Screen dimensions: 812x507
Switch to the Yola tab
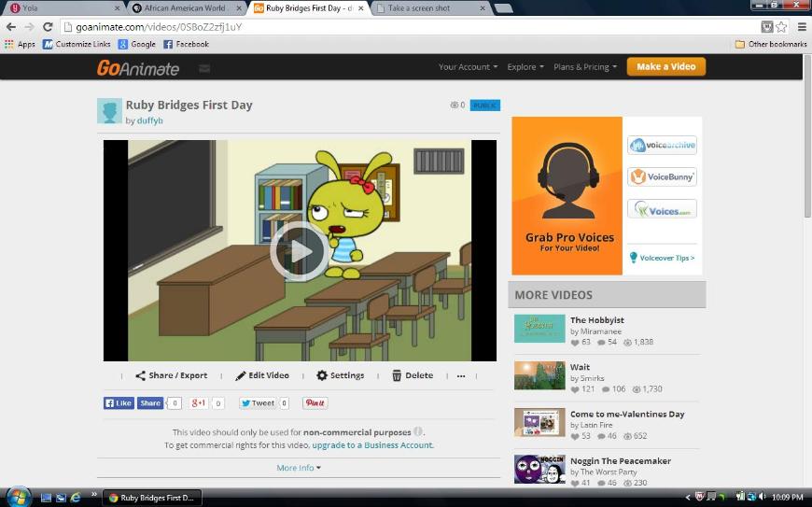coord(63,8)
